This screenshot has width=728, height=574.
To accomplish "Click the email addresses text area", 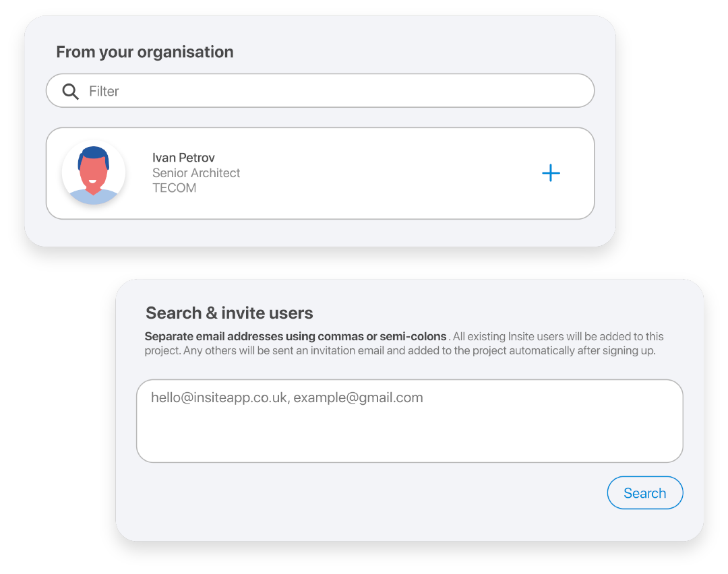I will (x=409, y=420).
